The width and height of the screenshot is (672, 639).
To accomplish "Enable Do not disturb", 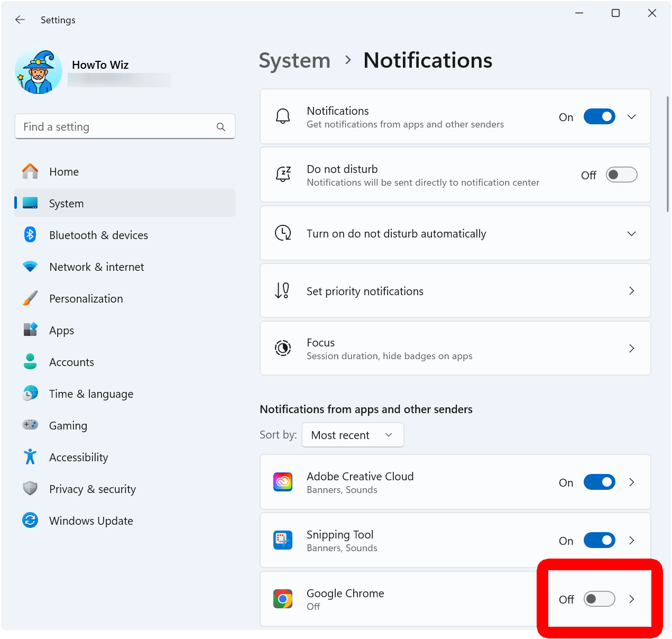I will click(x=621, y=175).
